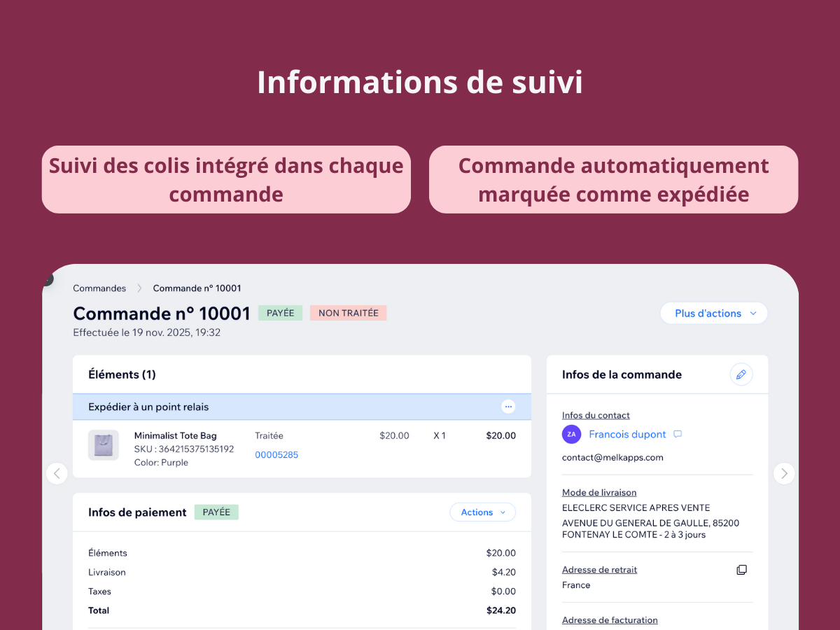Open the three-dot menu on Expédier à un point relais
Image resolution: width=840 pixels, height=630 pixels.
click(508, 407)
